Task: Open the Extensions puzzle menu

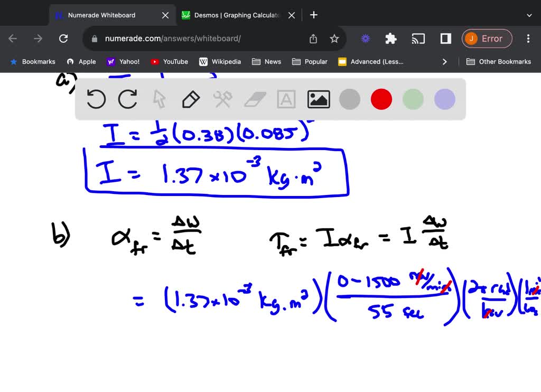Action: (390, 39)
